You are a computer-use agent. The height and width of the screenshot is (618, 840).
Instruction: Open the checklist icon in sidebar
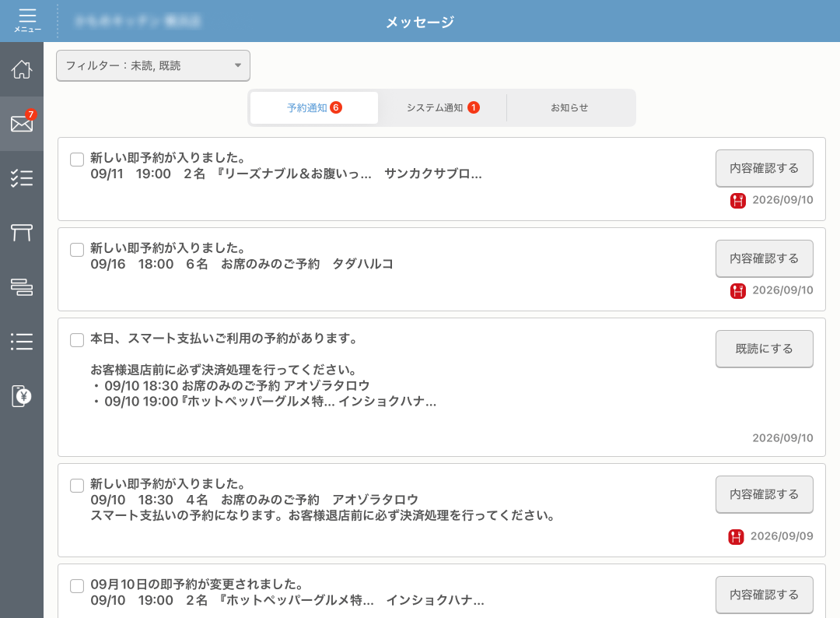point(22,178)
